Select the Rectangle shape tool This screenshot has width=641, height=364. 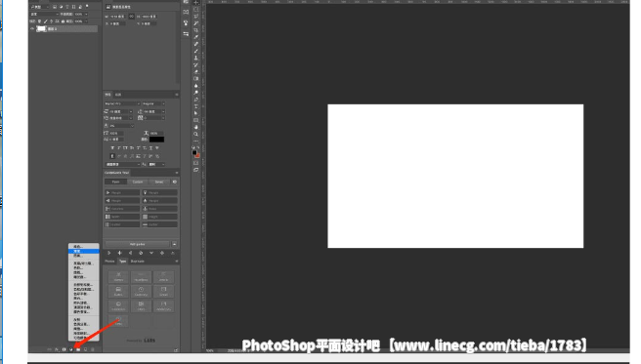[196, 120]
